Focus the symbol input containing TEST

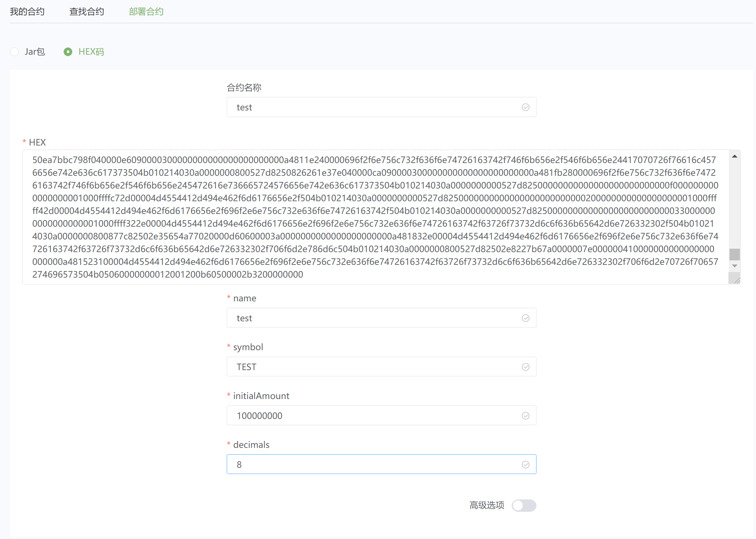pyautogui.click(x=375, y=367)
